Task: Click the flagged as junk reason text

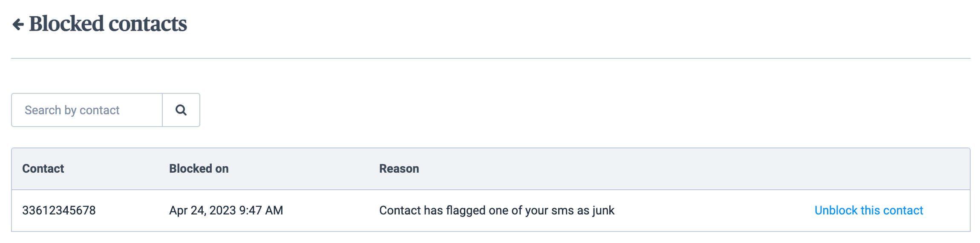Action: (x=496, y=210)
